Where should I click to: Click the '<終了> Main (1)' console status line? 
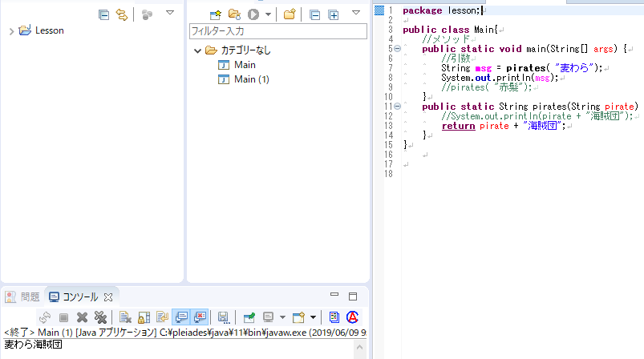tap(184, 333)
